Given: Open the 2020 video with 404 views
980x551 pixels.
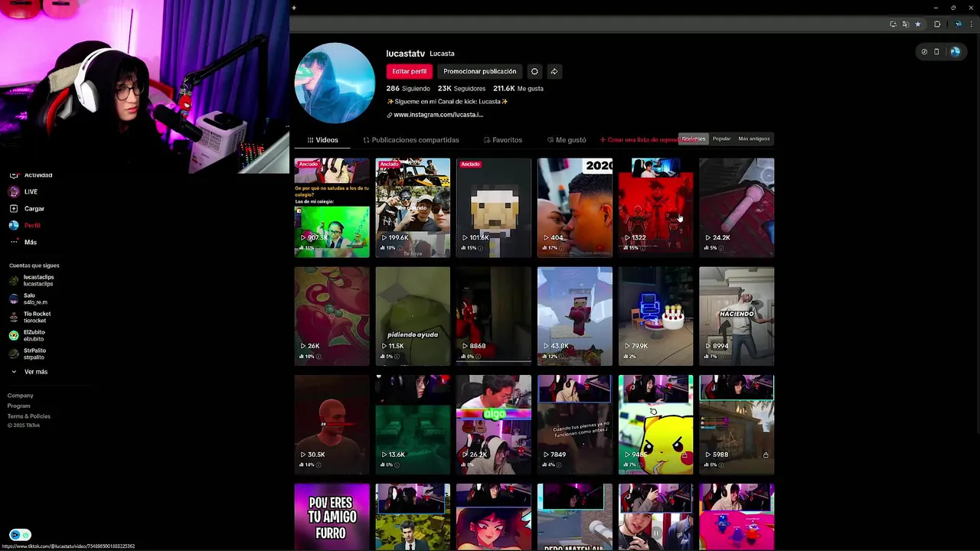Looking at the screenshot, I should pos(575,207).
